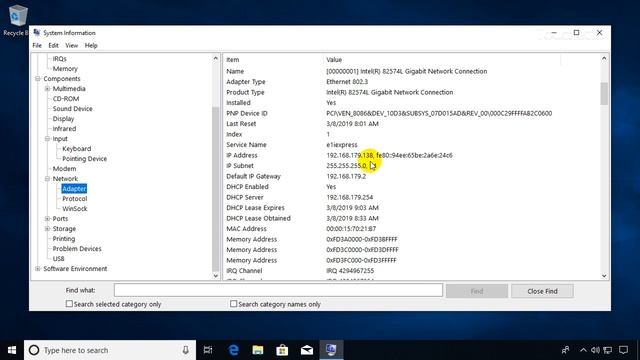
Task: Collapse the Input tree node
Action: click(47, 139)
